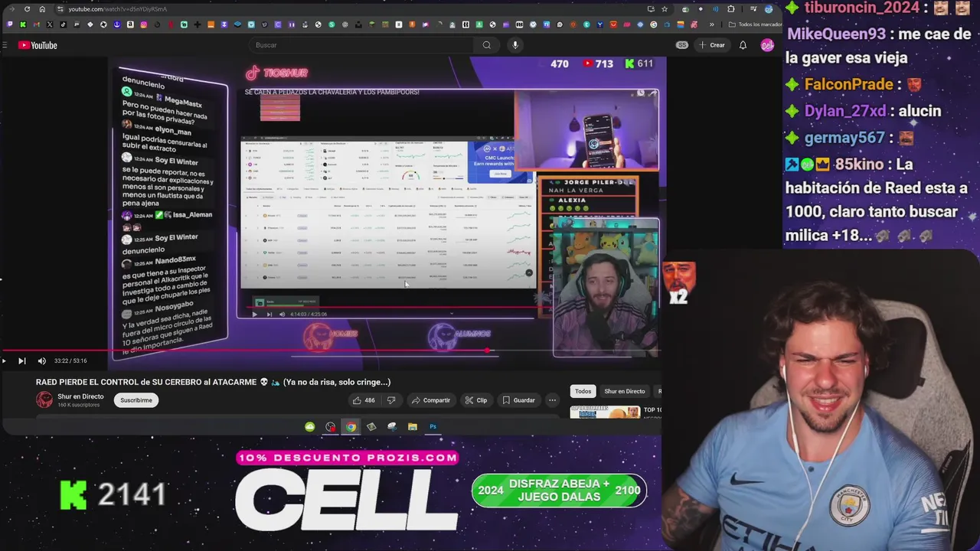The height and width of the screenshot is (551, 980).
Task: Open the Shur en Directo channel name link
Action: 80,396
